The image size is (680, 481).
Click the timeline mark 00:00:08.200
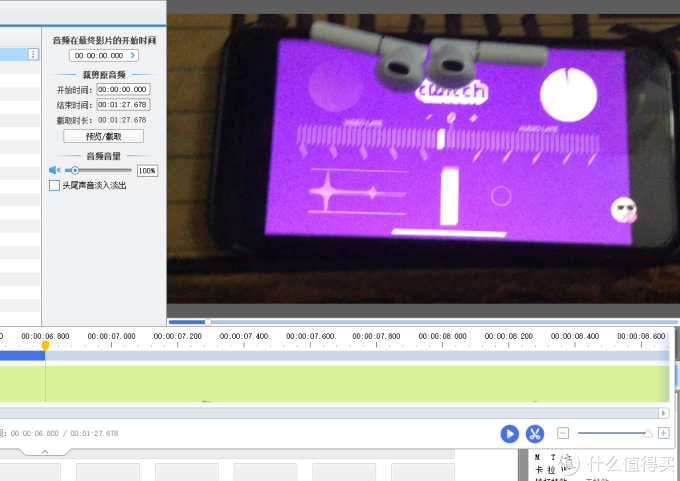[x=509, y=336]
